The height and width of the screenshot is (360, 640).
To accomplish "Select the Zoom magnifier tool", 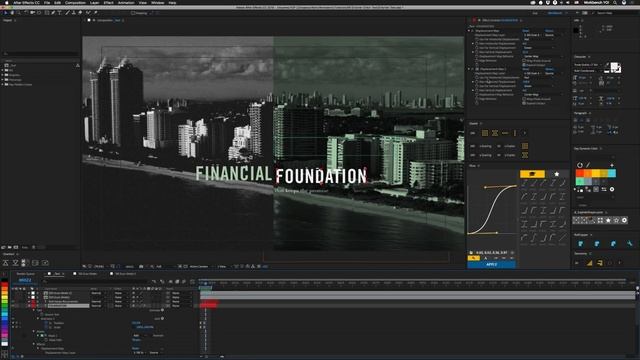I will pos(19,13).
